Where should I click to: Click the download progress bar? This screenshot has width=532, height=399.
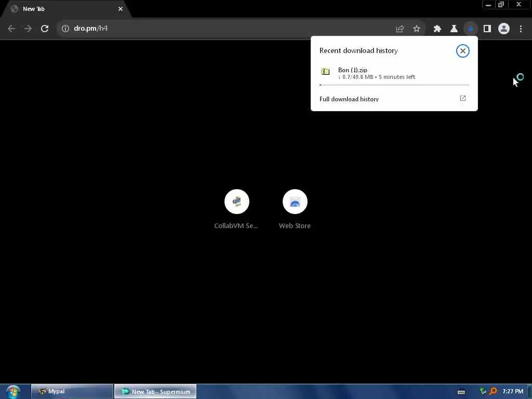(x=394, y=85)
